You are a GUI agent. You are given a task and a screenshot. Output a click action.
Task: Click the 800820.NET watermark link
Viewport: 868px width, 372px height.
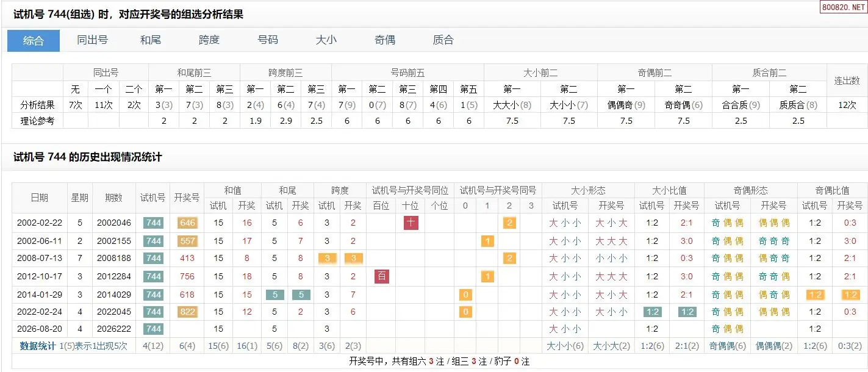tap(843, 8)
